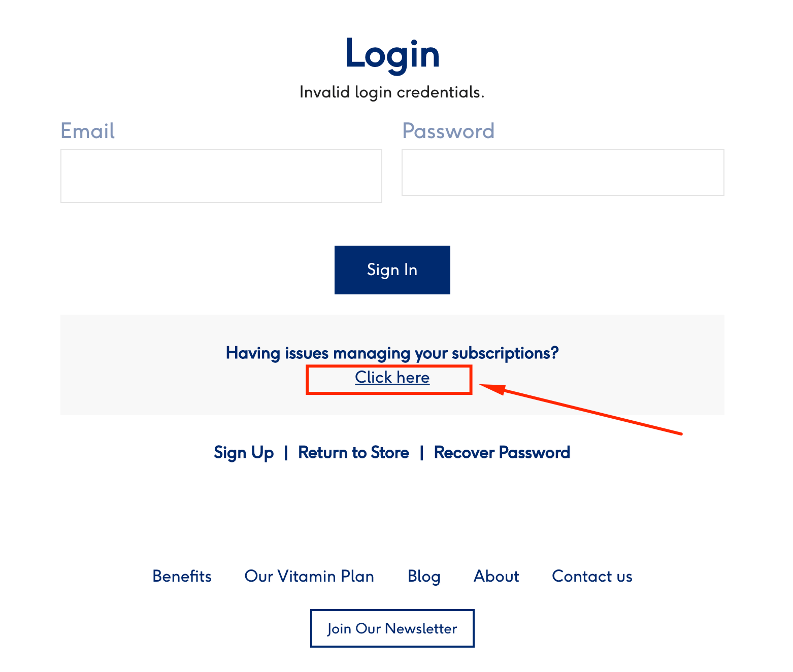This screenshot has height=672, width=793.
Task: Click the Email field label
Action: [x=88, y=131]
